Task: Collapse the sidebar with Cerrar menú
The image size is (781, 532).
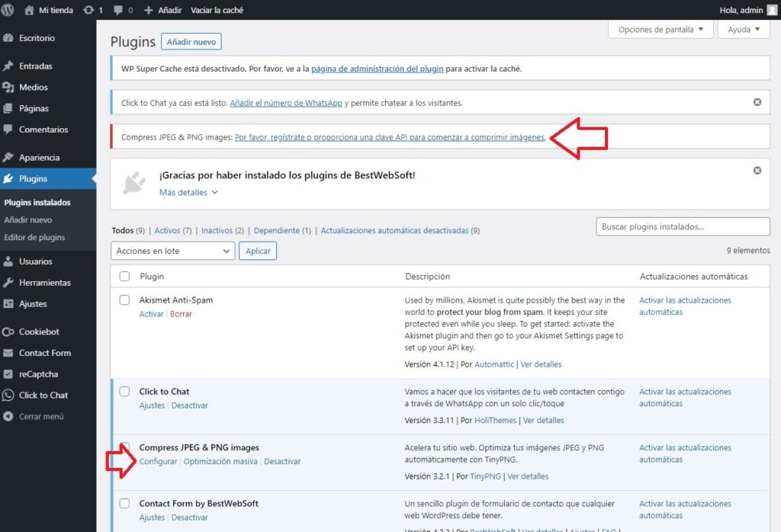Action: (x=41, y=417)
